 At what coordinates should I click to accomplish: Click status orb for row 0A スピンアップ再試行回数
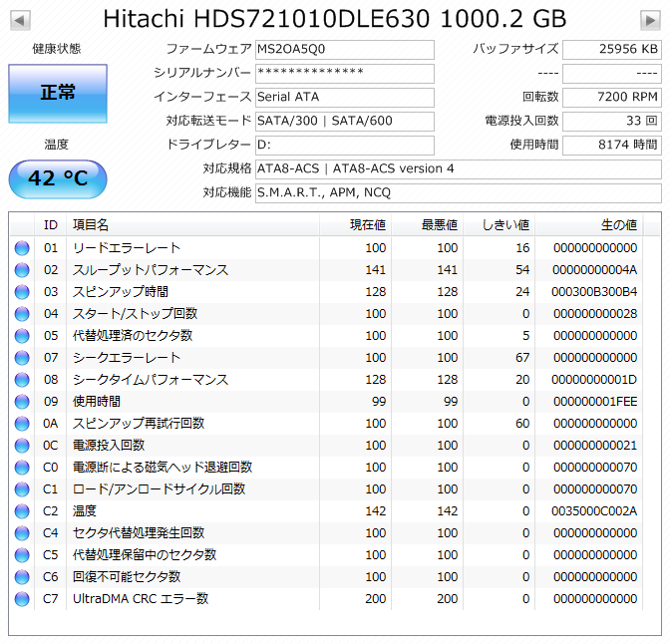(x=22, y=424)
